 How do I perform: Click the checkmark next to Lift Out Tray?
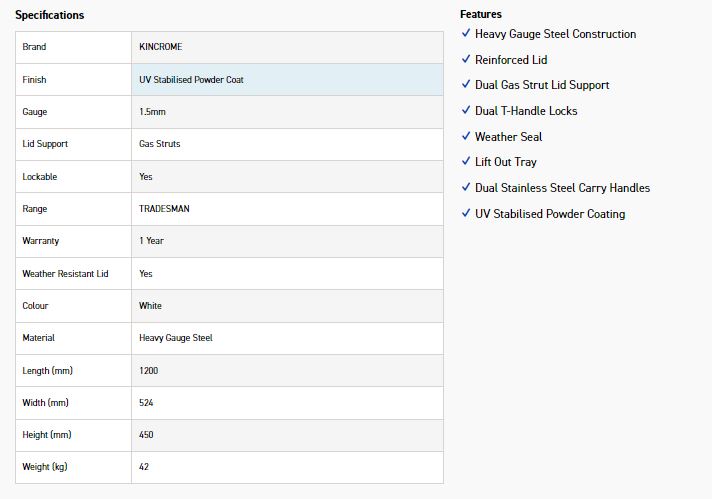[466, 161]
